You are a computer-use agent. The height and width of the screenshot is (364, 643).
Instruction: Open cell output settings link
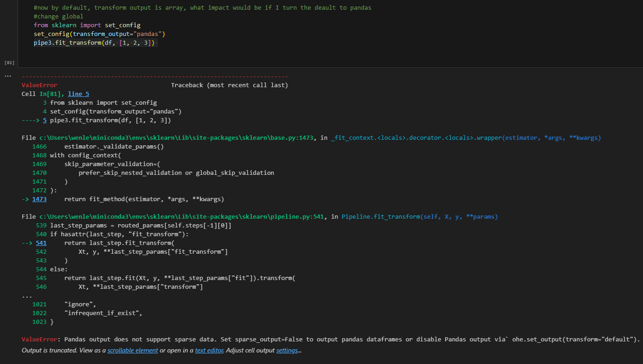pyautogui.click(x=287, y=351)
